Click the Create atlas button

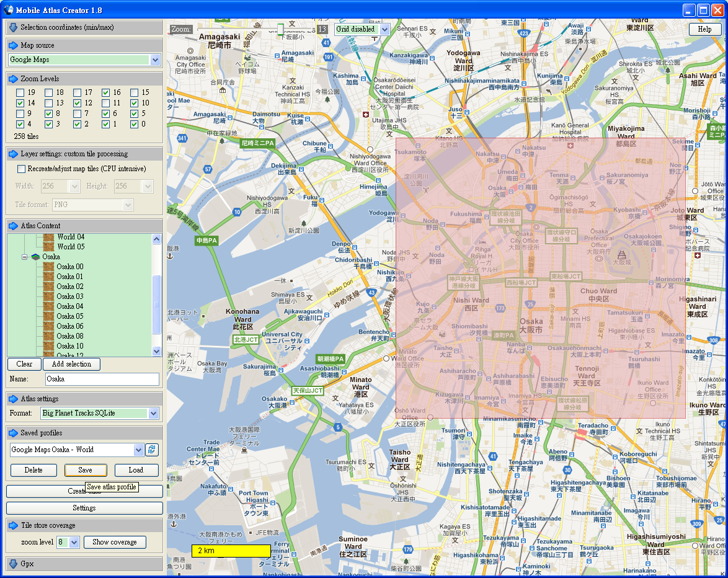point(84,491)
